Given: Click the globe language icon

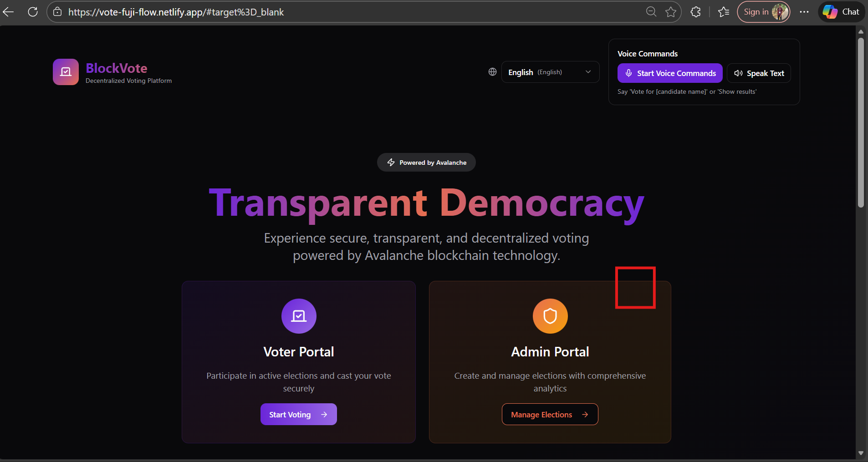Looking at the screenshot, I should point(492,72).
